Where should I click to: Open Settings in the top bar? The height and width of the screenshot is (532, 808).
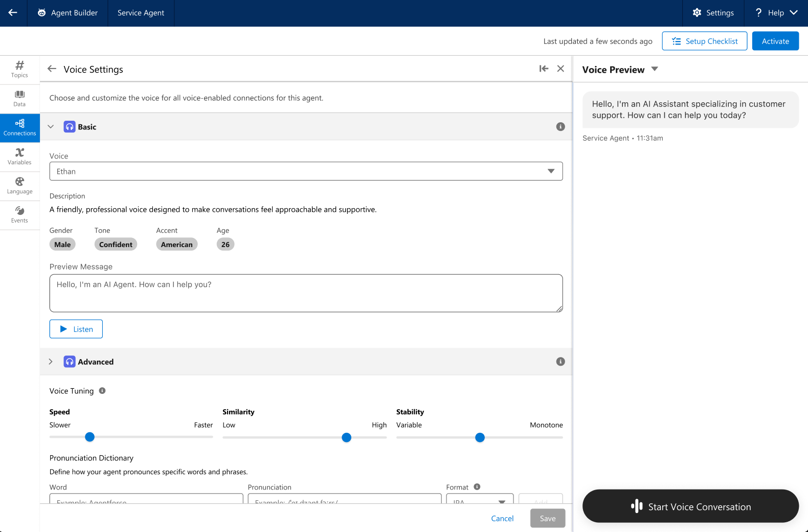[x=713, y=13]
